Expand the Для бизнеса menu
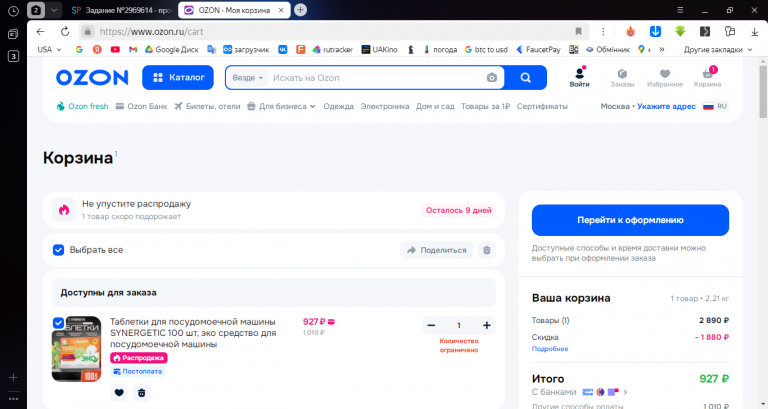This screenshot has height=409, width=768. (281, 106)
